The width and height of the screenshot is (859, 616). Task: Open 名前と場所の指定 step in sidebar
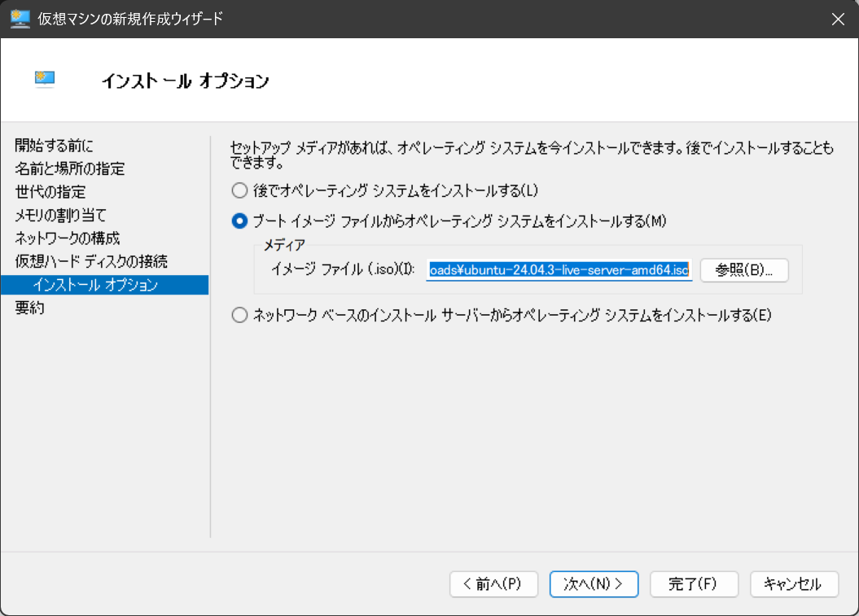[x=70, y=169]
